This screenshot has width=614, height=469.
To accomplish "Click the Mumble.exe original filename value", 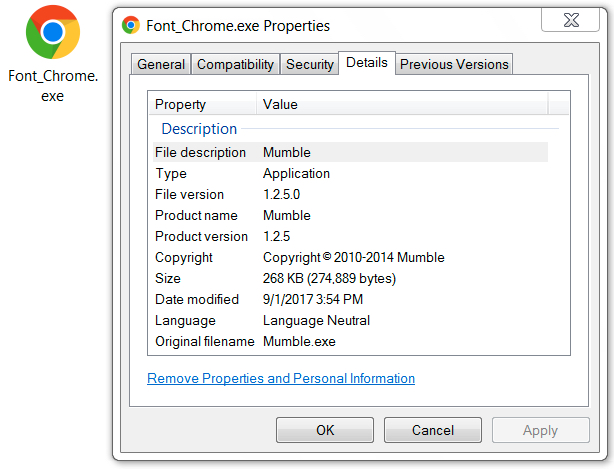I will [299, 341].
